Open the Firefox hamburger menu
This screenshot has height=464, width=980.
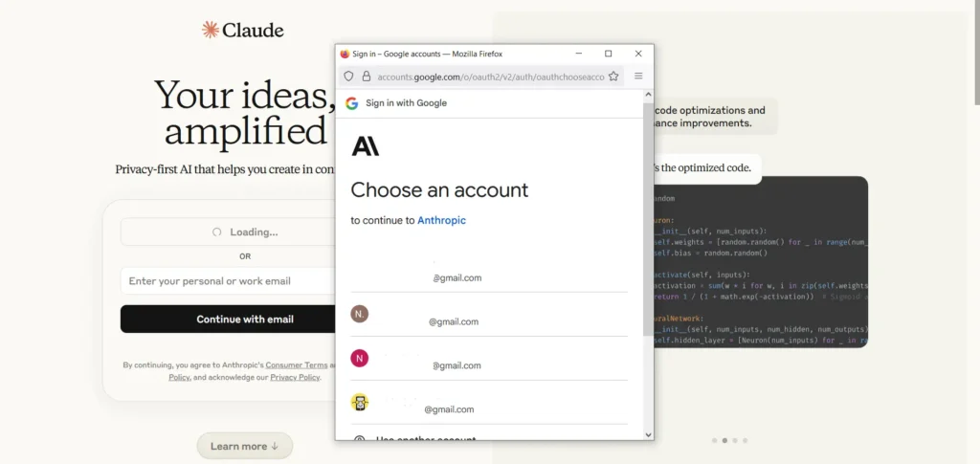tap(638, 77)
